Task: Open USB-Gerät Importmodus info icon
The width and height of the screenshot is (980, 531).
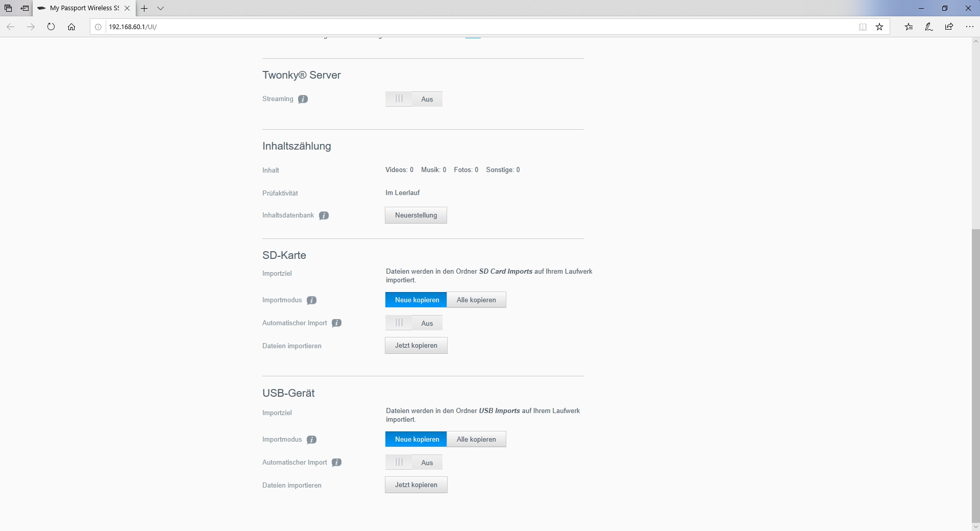Action: pyautogui.click(x=311, y=440)
